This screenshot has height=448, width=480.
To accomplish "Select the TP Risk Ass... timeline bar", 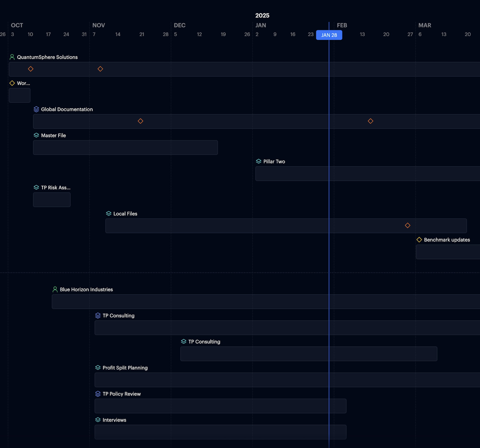I will (52, 199).
